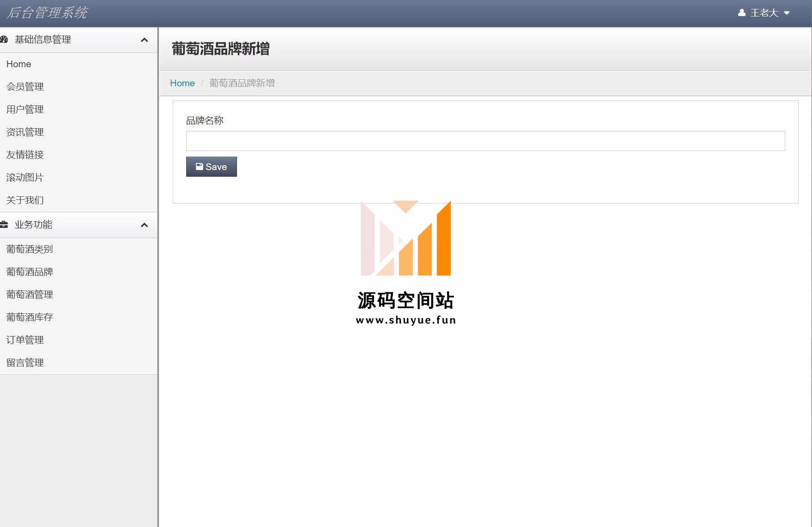This screenshot has width=812, height=527.
Task: Collapse the 业务功能 section chevron
Action: (144, 225)
